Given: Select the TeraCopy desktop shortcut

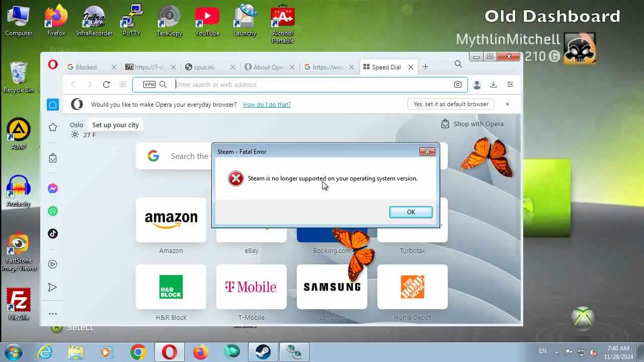Looking at the screenshot, I should [x=169, y=21].
